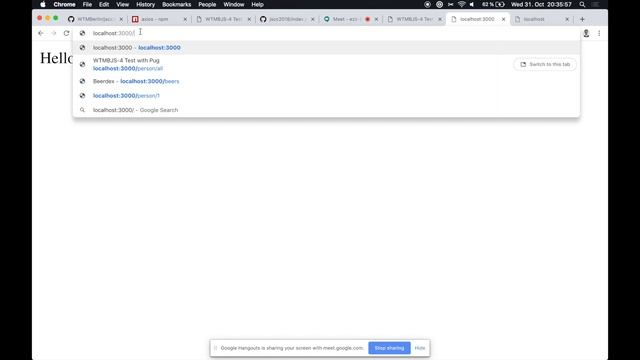Open the Window menu
Screen dimensions: 640x360
[x=234, y=4]
